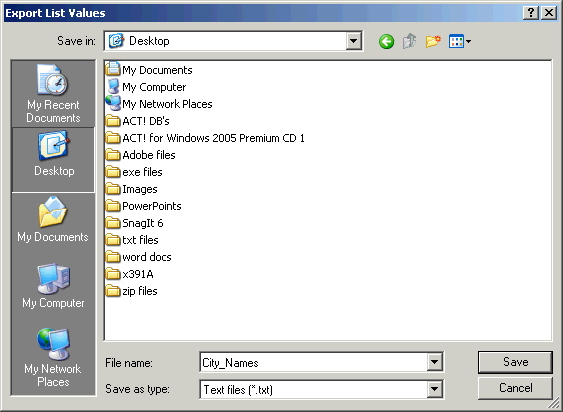Click the txt files folder icon

point(113,240)
